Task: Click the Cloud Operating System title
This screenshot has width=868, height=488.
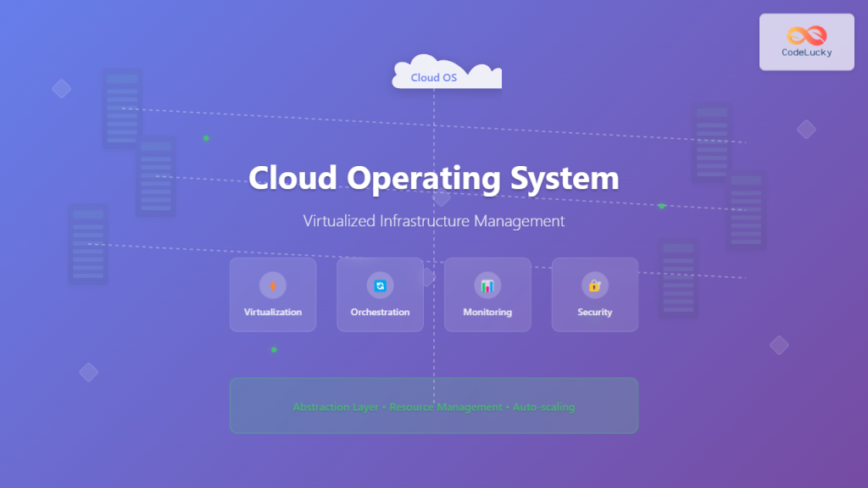Action: coord(433,179)
